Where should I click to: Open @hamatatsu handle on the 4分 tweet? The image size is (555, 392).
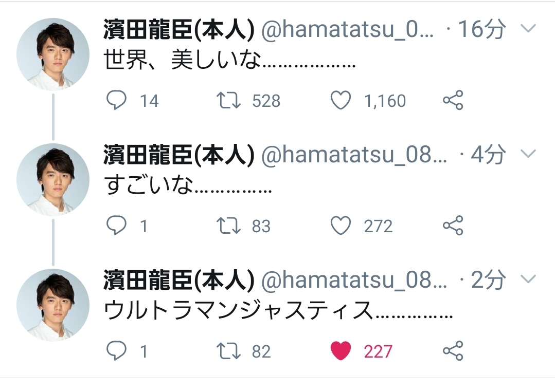tap(355, 155)
